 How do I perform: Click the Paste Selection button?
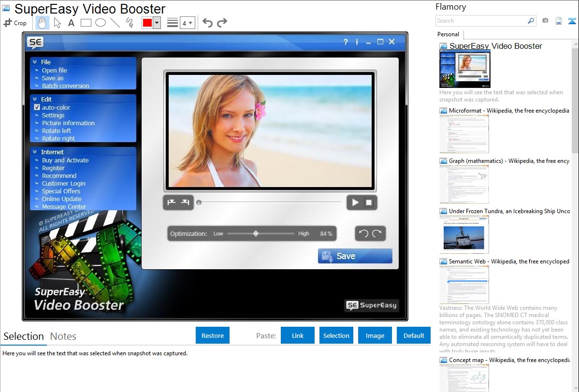pyautogui.click(x=336, y=335)
